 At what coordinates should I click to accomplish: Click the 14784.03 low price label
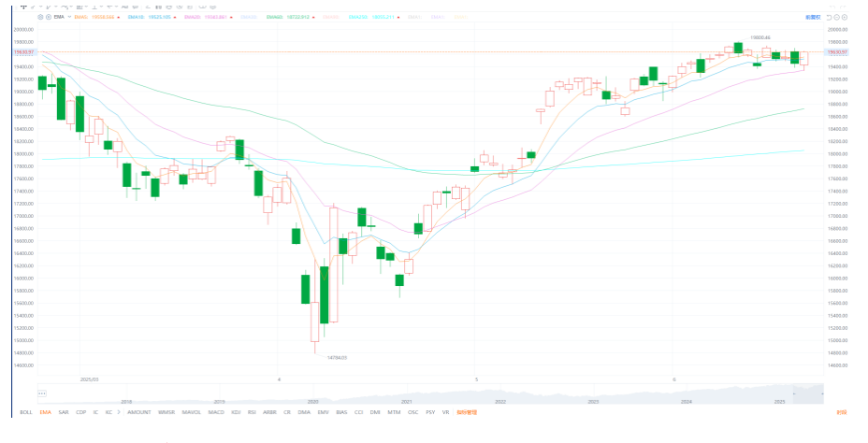point(337,358)
